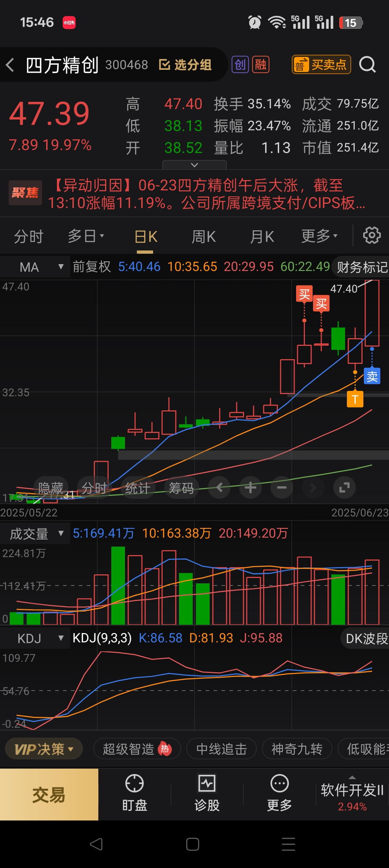
Task: Select the 超级智造 indicator chip
Action: 137,749
